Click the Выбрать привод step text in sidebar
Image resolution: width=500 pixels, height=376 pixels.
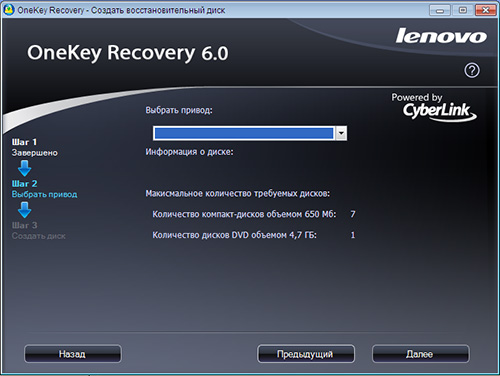point(44,194)
